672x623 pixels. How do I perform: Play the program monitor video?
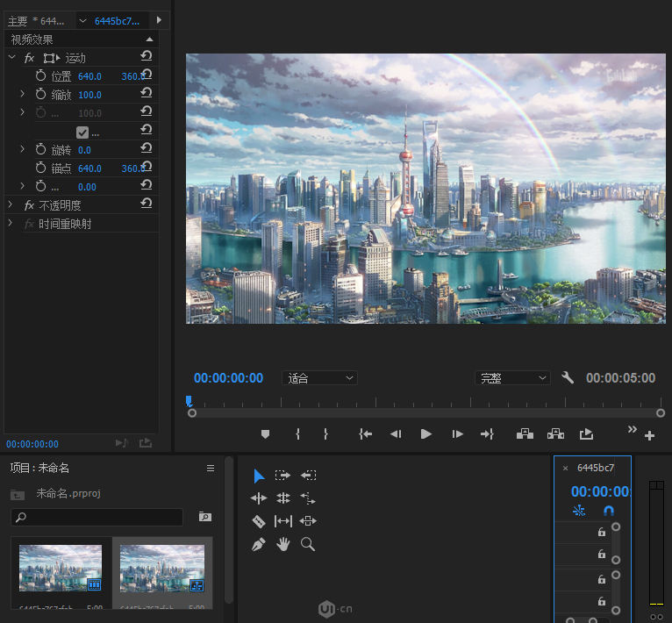tap(425, 434)
